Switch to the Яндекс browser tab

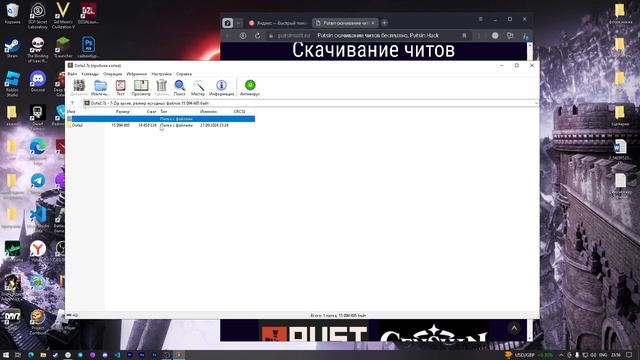pos(278,23)
